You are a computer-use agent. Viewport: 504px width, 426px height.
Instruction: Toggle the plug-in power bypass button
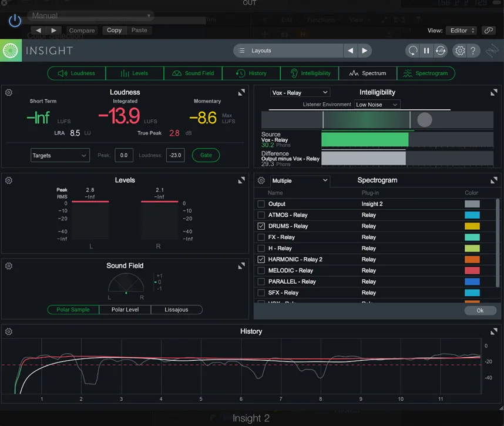(15, 21)
